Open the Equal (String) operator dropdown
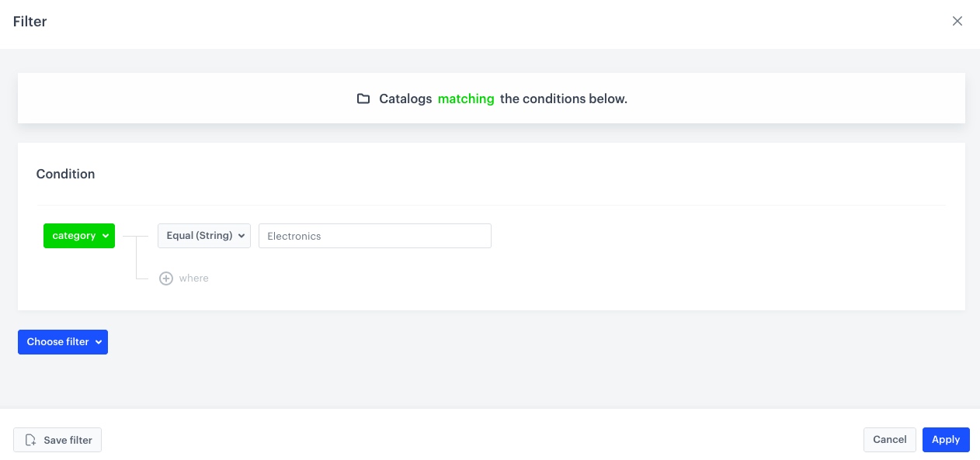This screenshot has width=980, height=460. pyautogui.click(x=204, y=236)
